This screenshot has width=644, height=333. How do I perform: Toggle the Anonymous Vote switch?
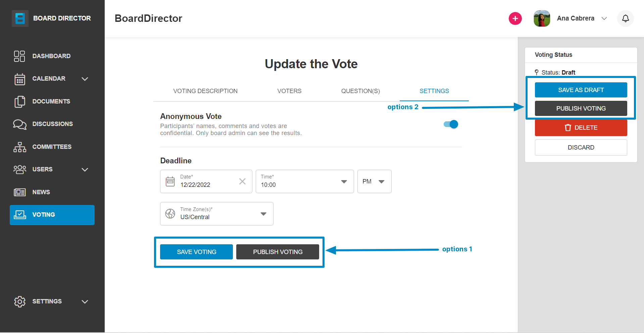click(x=451, y=124)
